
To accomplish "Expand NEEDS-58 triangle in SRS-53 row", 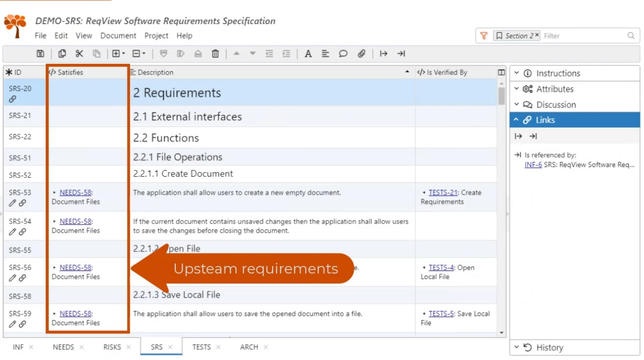I will click(x=55, y=192).
